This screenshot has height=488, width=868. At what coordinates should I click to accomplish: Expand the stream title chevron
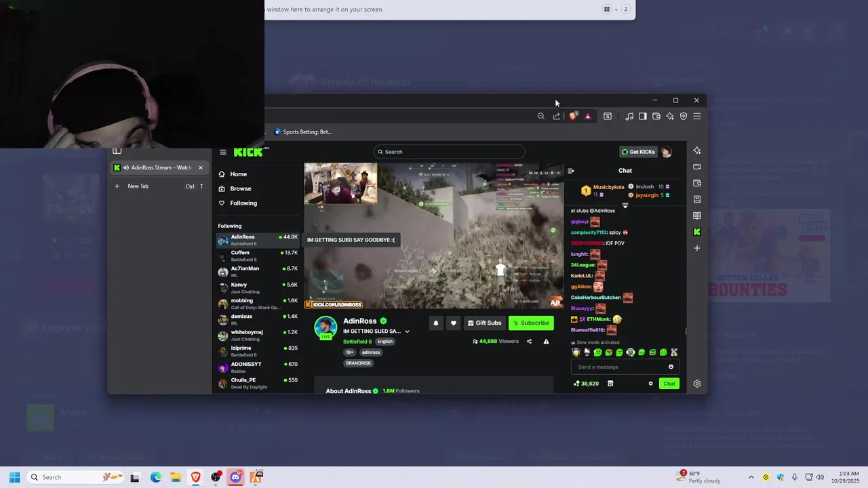[407, 331]
